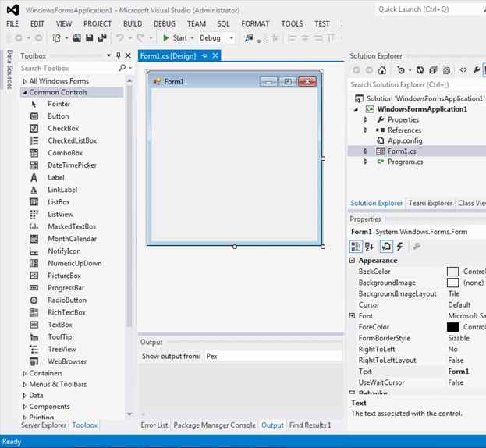Viewport: 486px width, 448px height.
Task: Expand Menus & Toolbars group
Action: [24, 385]
